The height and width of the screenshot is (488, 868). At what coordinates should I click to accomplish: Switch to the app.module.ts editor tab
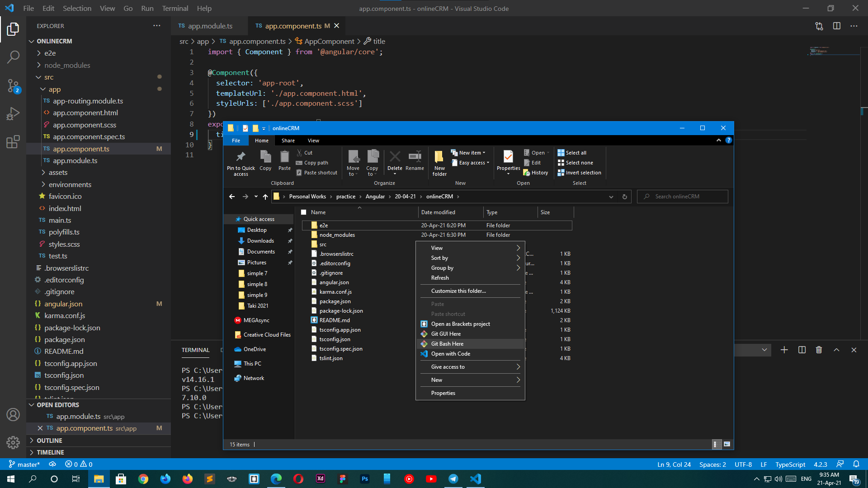pos(208,26)
